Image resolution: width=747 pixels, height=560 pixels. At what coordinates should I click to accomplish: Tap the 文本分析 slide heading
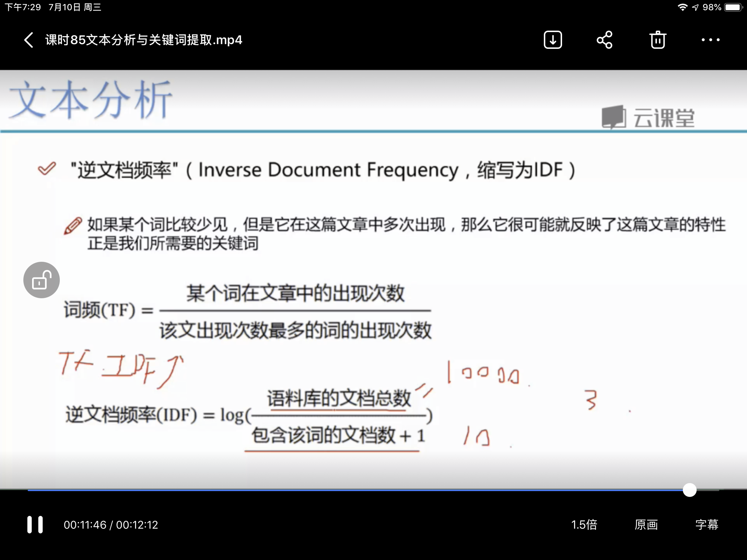pos(90,100)
